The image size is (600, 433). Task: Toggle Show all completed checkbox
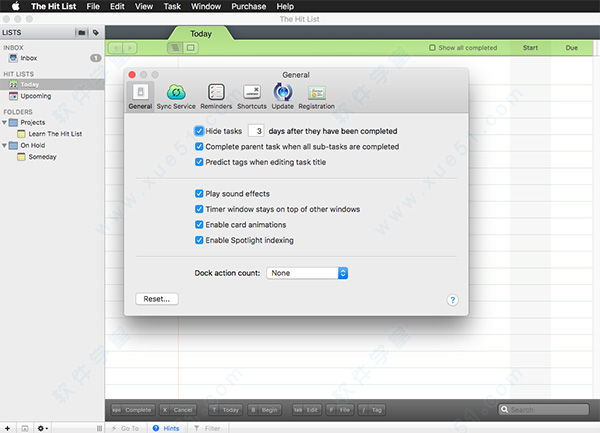432,48
